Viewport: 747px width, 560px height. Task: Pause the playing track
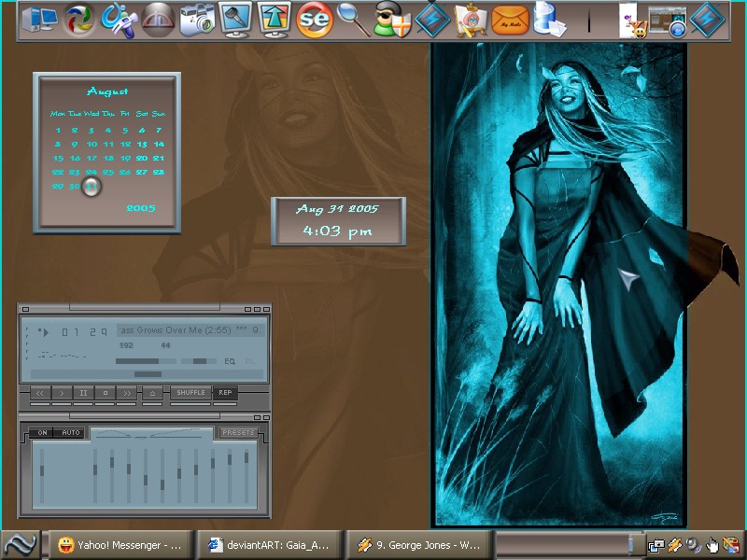[x=83, y=393]
